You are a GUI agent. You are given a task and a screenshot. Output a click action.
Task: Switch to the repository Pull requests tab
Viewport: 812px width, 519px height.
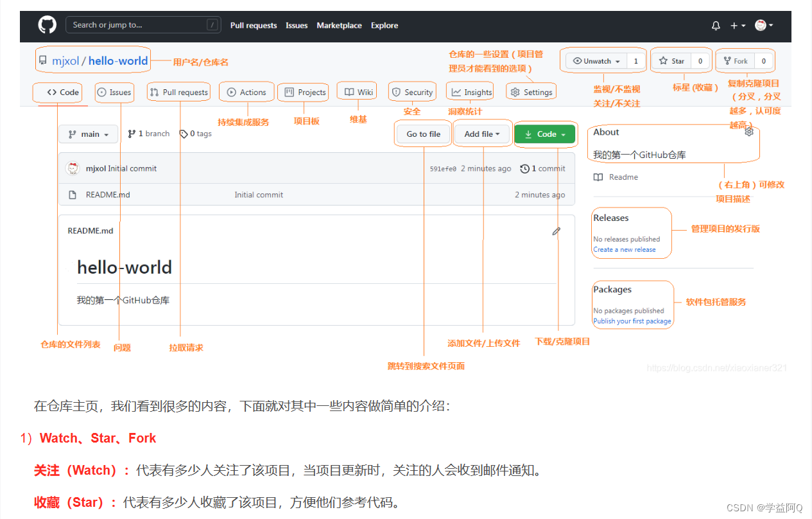[178, 92]
